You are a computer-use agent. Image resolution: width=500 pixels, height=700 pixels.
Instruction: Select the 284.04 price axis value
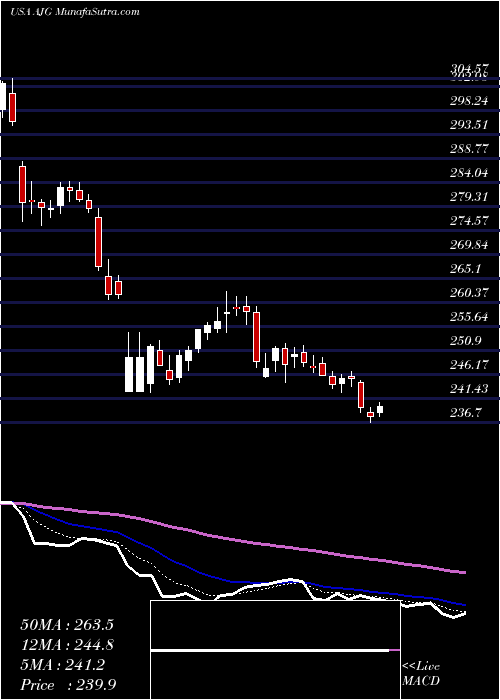[x=469, y=173]
